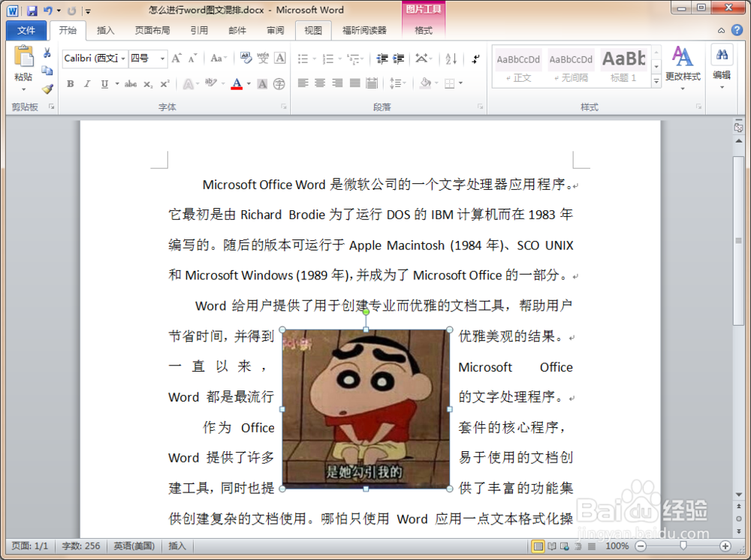Select the Format Painter brush
The image size is (751, 560).
(x=47, y=89)
